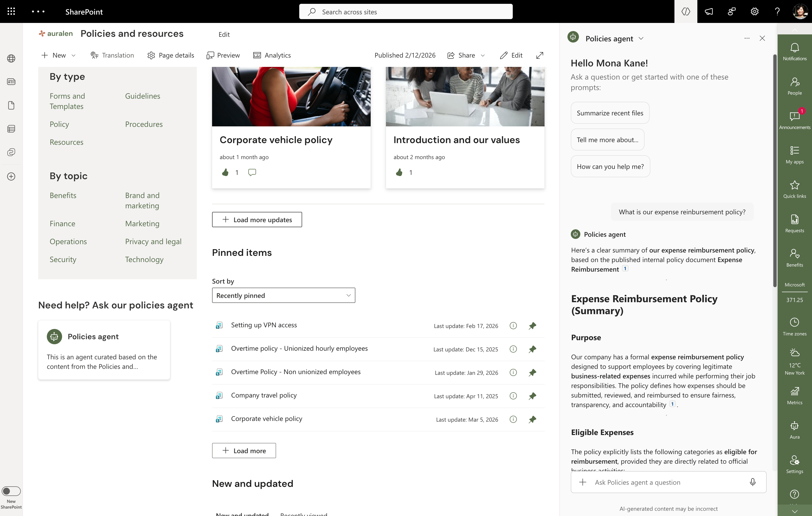Click the microphone icon in agent chat
The image size is (812, 516).
(x=752, y=482)
